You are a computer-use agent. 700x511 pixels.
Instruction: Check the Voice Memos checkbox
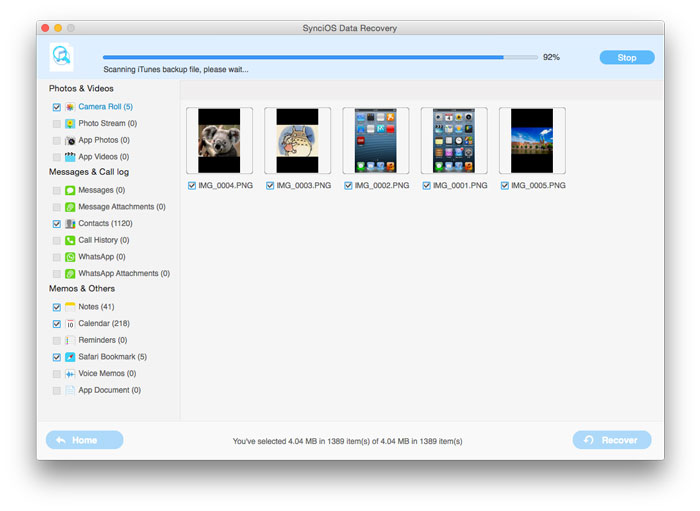click(x=57, y=374)
